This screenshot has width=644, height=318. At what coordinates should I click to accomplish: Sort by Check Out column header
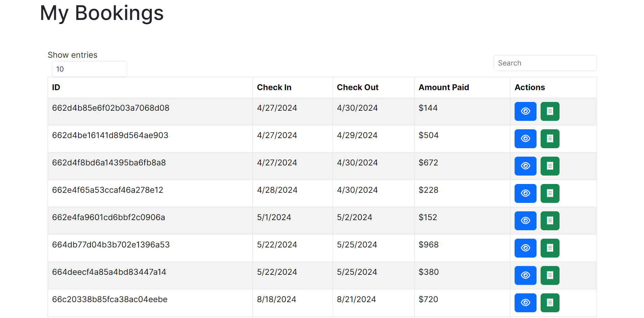[357, 87]
